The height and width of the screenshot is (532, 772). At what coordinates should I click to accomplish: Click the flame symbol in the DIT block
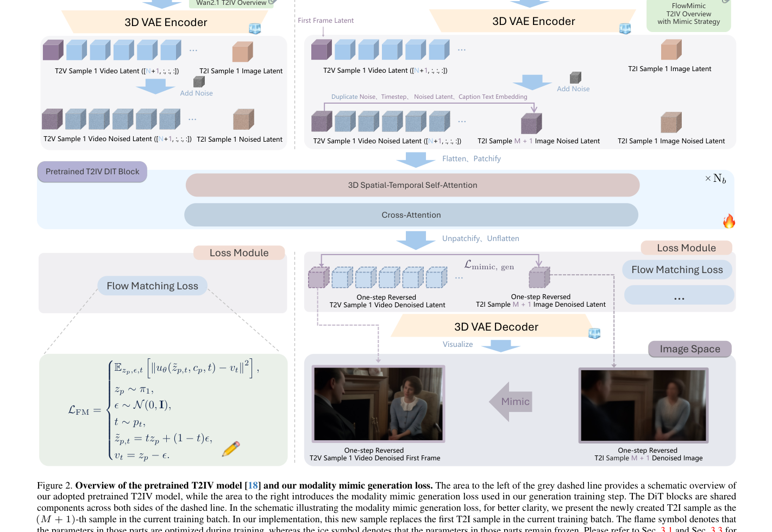729,221
